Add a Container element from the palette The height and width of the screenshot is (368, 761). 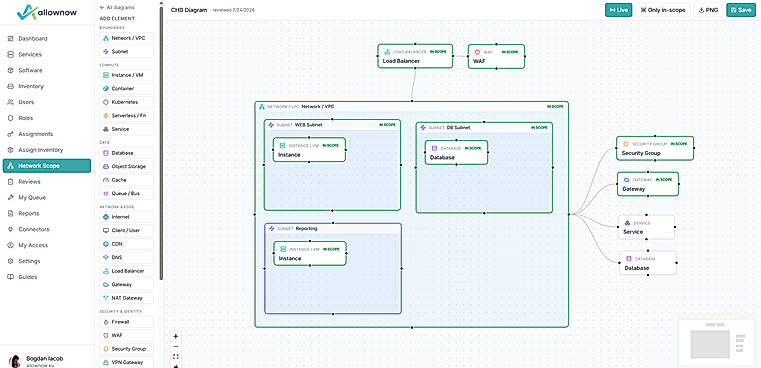click(x=126, y=89)
